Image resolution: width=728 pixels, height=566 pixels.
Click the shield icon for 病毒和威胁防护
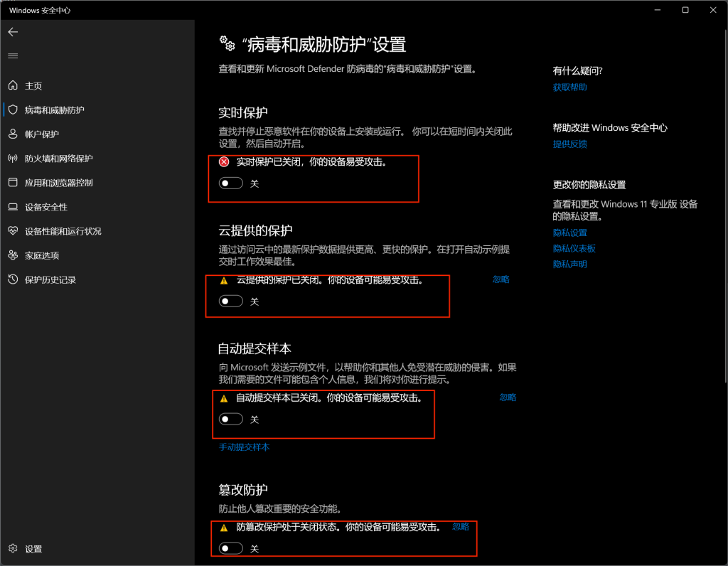click(x=13, y=110)
